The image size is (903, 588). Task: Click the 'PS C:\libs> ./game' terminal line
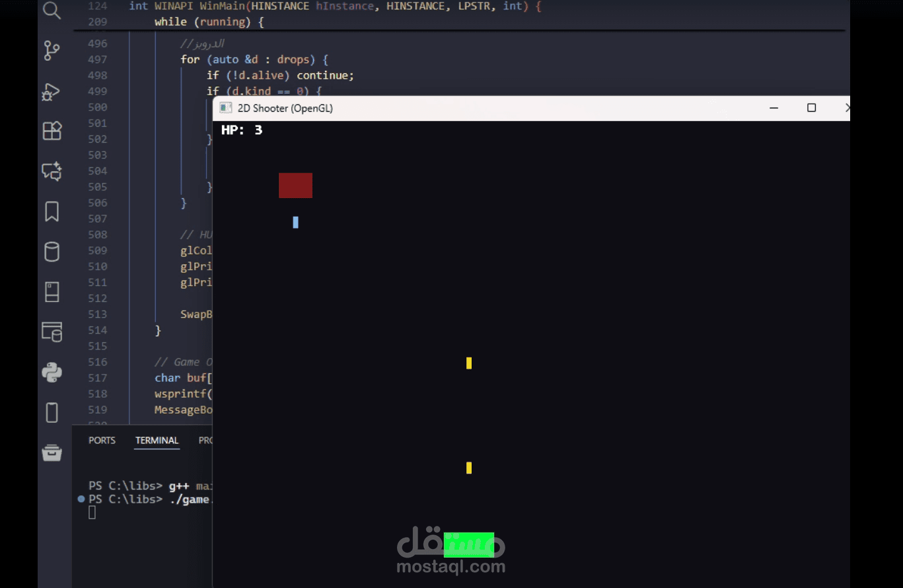pyautogui.click(x=150, y=499)
